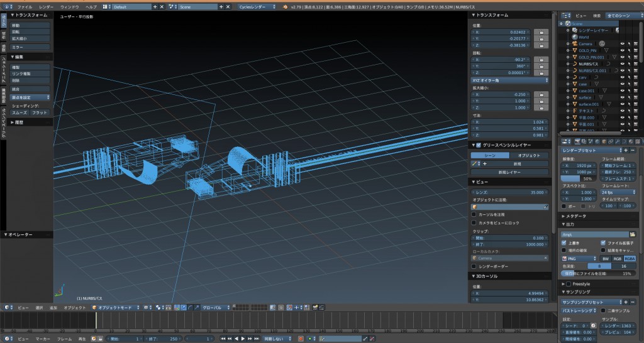
Task: Hide the Camera object via eye icon
Action: pos(622,44)
